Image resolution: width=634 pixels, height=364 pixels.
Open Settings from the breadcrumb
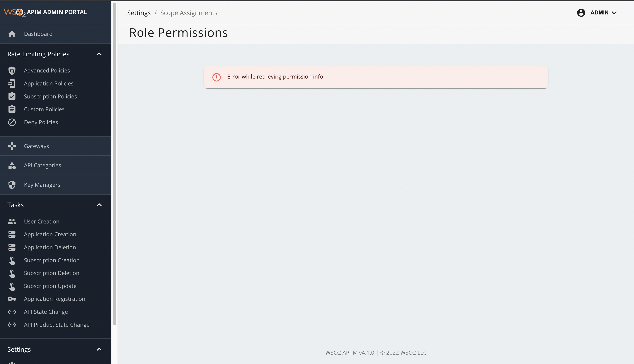[139, 13]
